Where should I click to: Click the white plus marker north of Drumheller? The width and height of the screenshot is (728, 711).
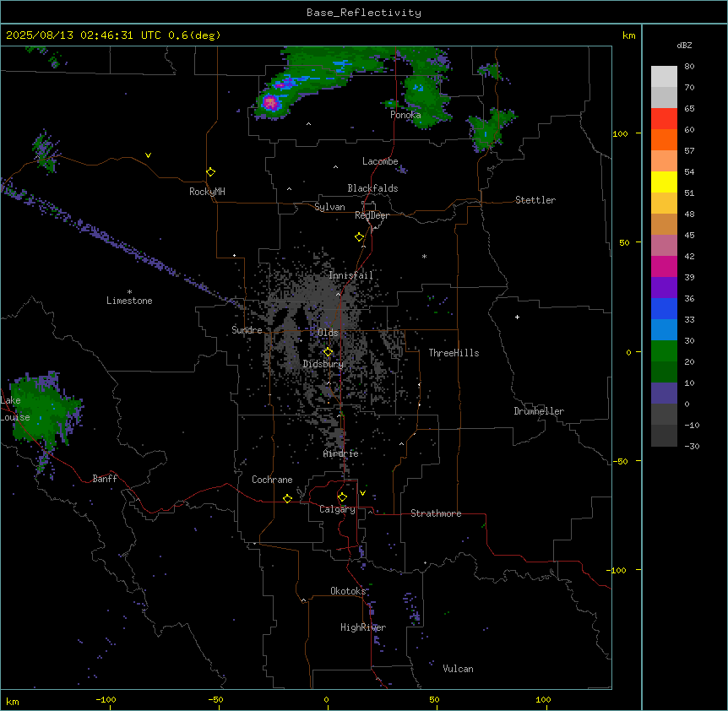coord(517,317)
